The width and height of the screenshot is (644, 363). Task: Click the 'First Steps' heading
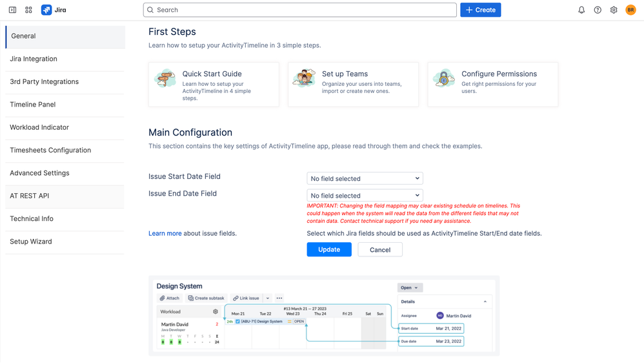pos(172,32)
